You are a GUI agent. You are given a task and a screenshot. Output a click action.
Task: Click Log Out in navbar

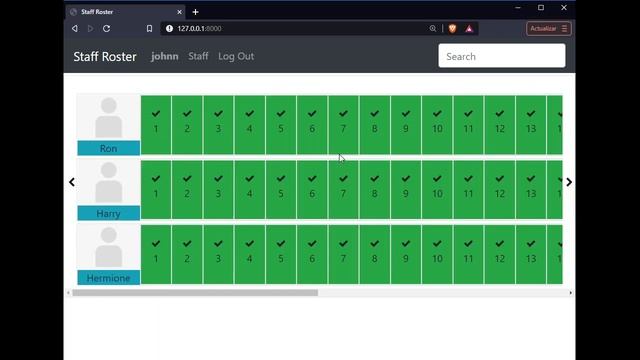pyautogui.click(x=236, y=56)
